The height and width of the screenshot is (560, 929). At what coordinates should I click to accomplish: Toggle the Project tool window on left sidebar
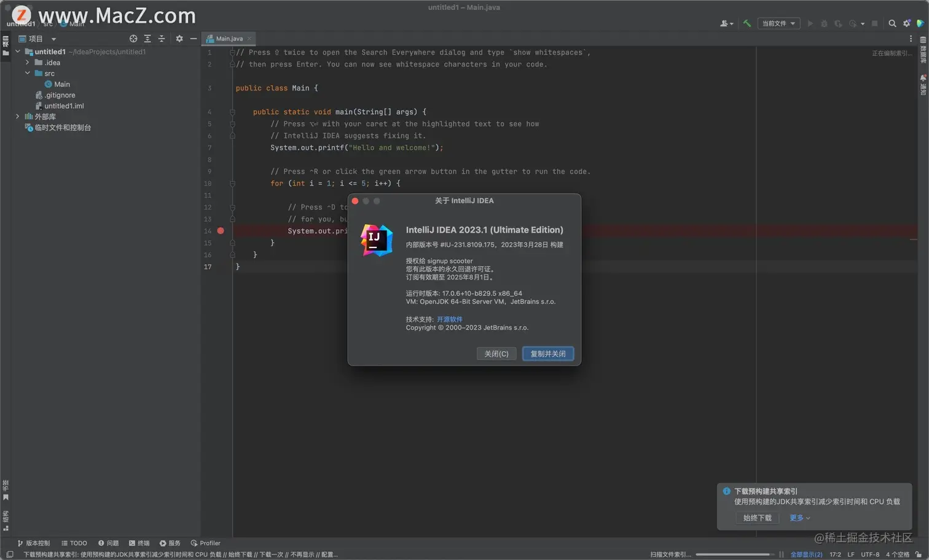click(6, 45)
